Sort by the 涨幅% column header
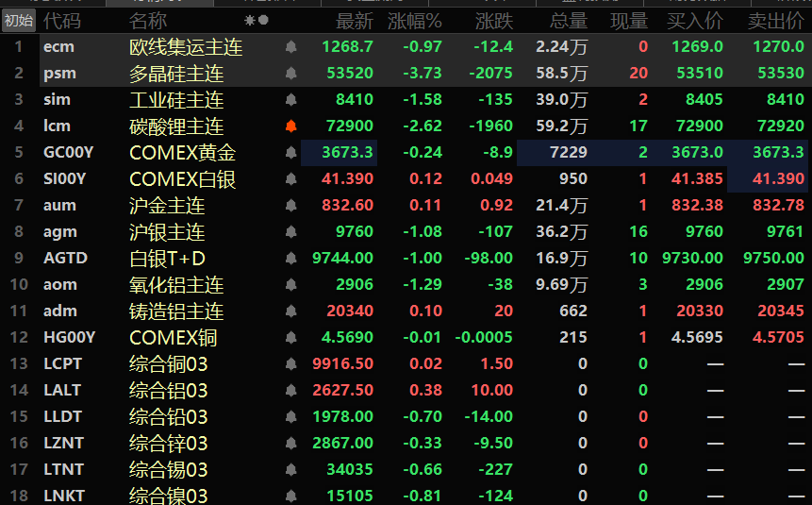 coord(415,22)
